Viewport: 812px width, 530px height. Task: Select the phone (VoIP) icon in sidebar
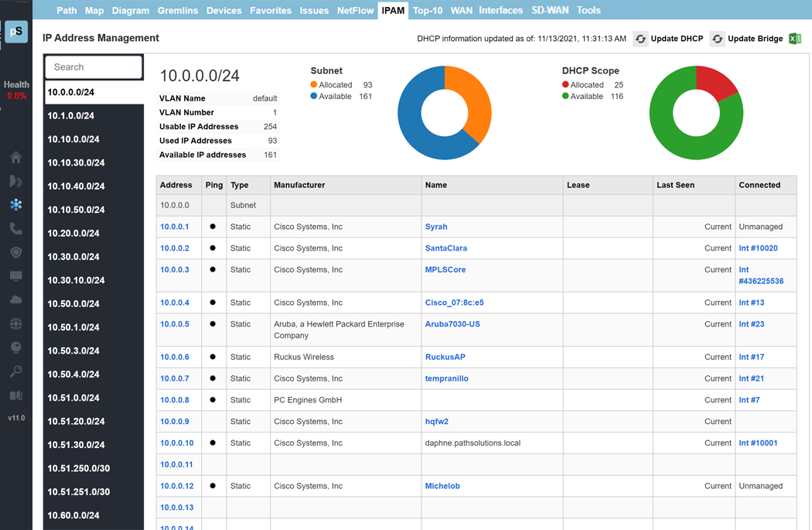pyautogui.click(x=15, y=228)
